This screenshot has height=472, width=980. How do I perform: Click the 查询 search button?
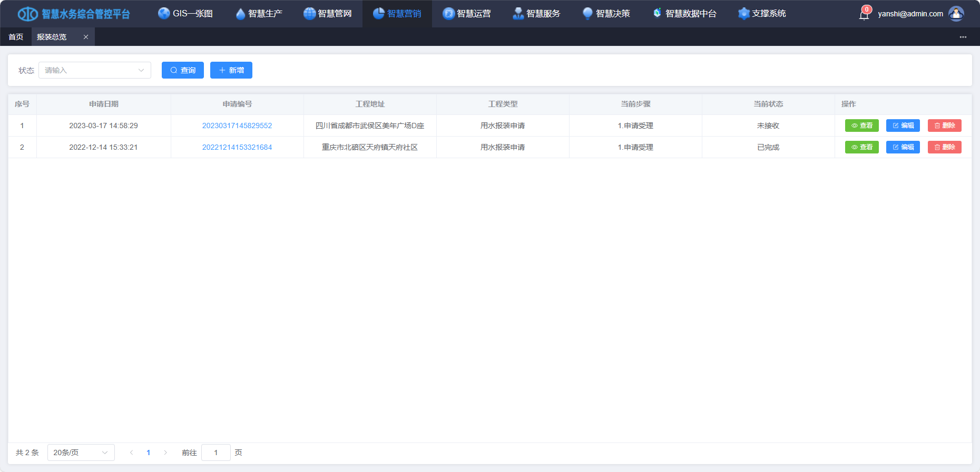[x=182, y=70]
